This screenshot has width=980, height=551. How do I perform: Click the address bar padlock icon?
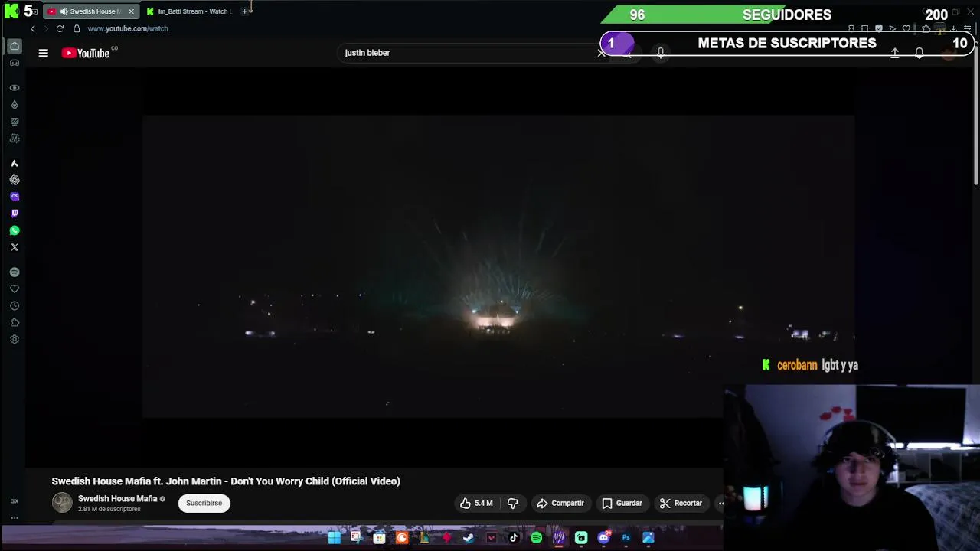click(77, 28)
